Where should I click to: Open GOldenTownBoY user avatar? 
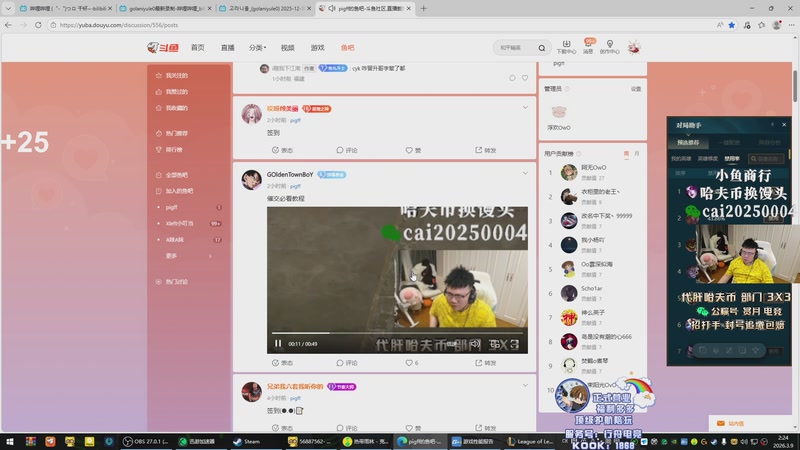coord(252,180)
